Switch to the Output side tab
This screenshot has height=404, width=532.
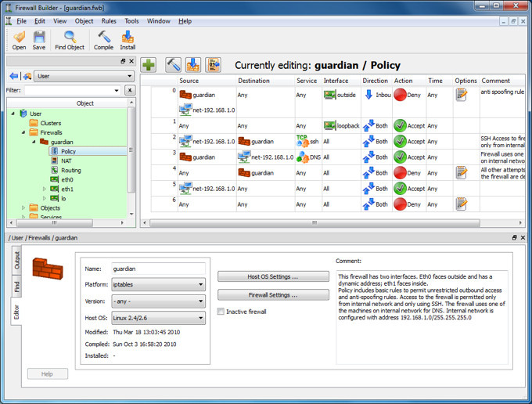(x=17, y=261)
